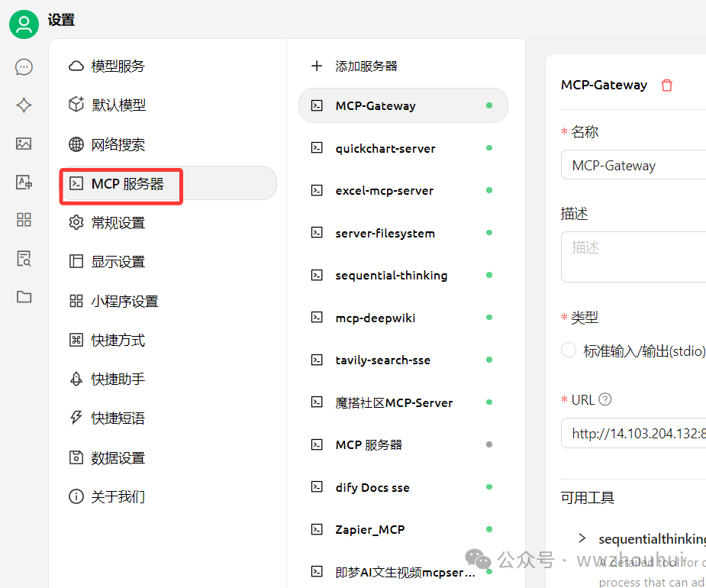The image size is (706, 588).
Task: Open 默认模型 settings
Action: [169, 105]
